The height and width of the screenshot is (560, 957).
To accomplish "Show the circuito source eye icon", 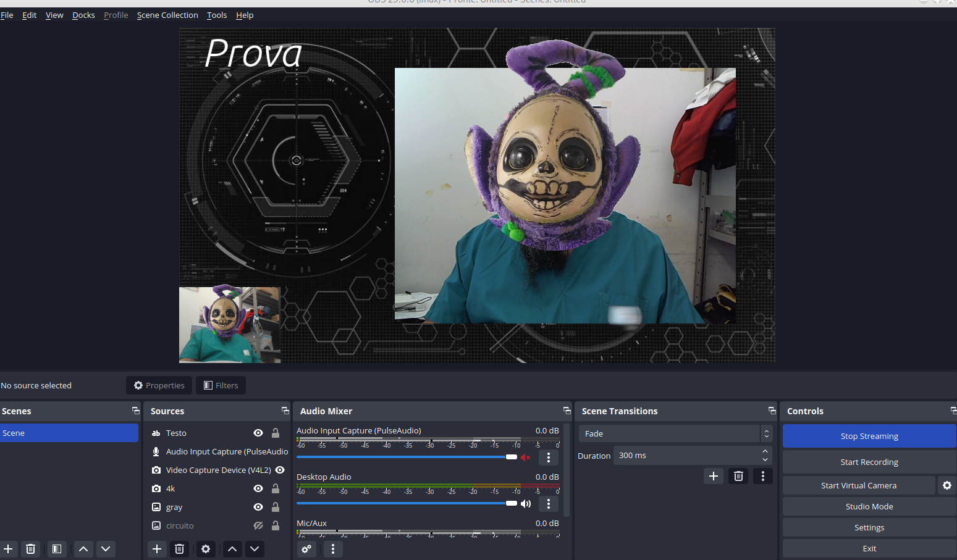I will point(258,525).
